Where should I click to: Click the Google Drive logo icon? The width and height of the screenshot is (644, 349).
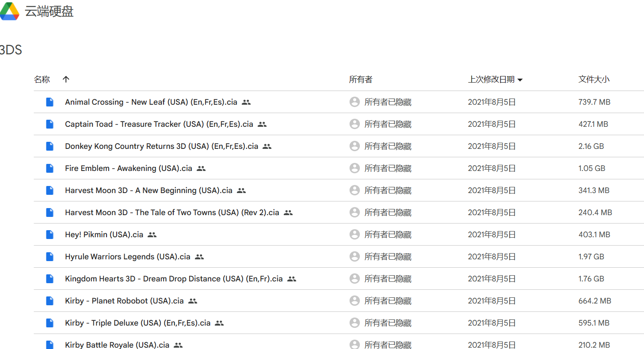[10, 11]
